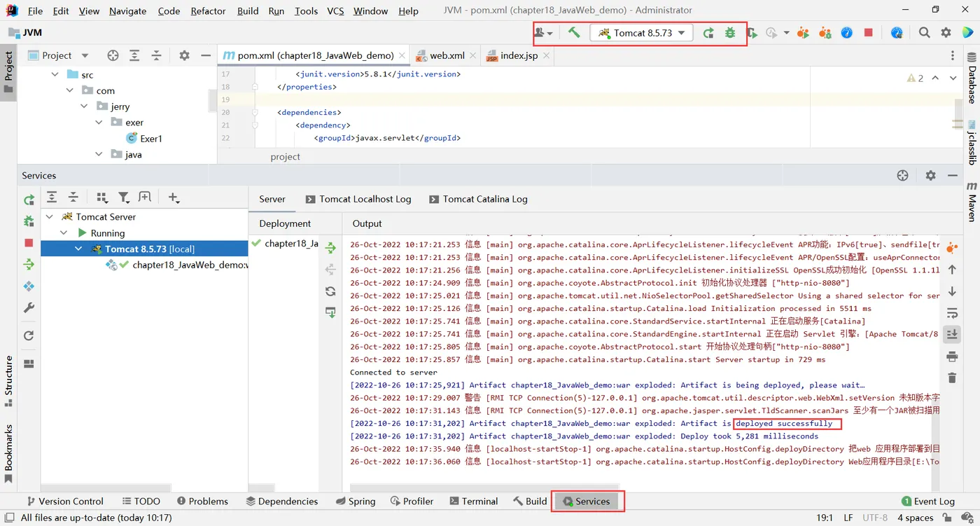Open Search Everywhere magnifier
Image resolution: width=980 pixels, height=526 pixels.
click(924, 33)
